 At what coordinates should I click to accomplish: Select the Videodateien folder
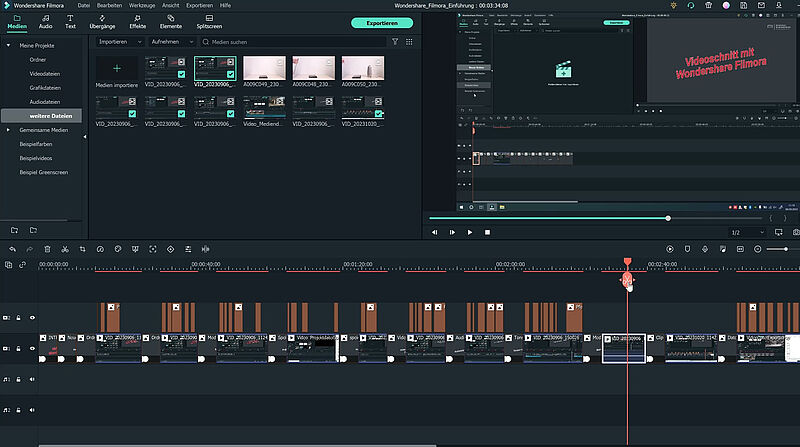coord(45,73)
